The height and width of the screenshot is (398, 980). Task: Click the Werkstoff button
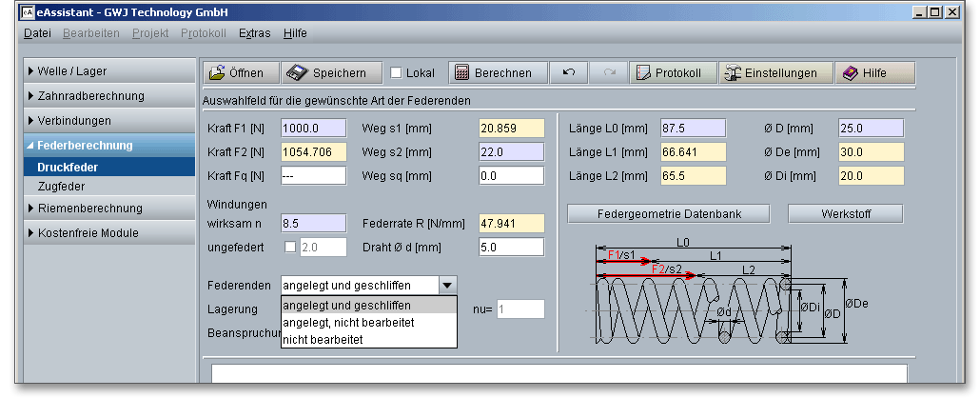click(x=847, y=213)
